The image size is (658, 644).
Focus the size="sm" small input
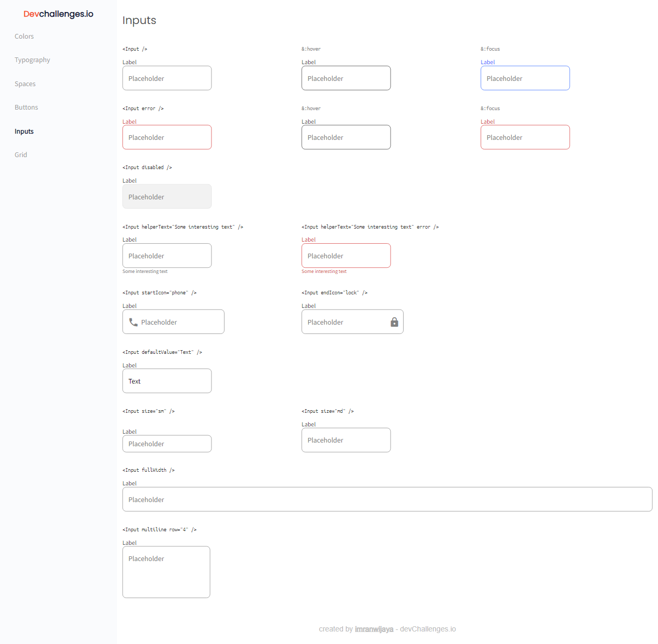167,444
